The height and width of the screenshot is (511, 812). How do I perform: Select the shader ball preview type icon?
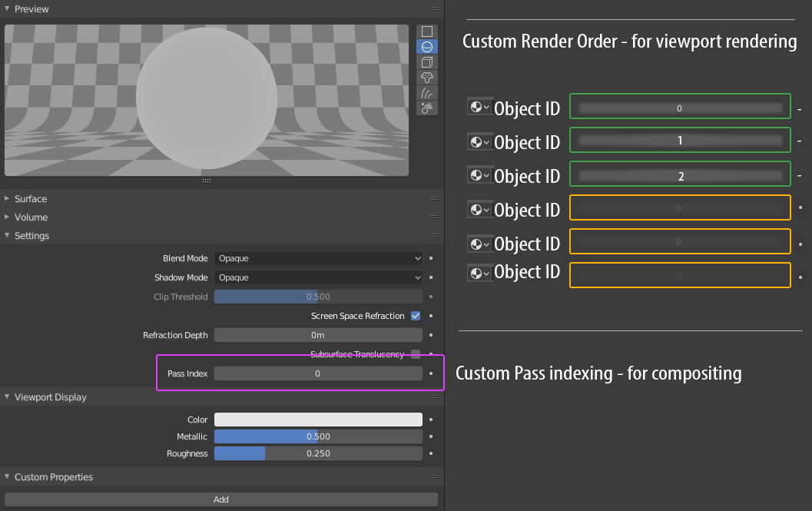[x=426, y=108]
